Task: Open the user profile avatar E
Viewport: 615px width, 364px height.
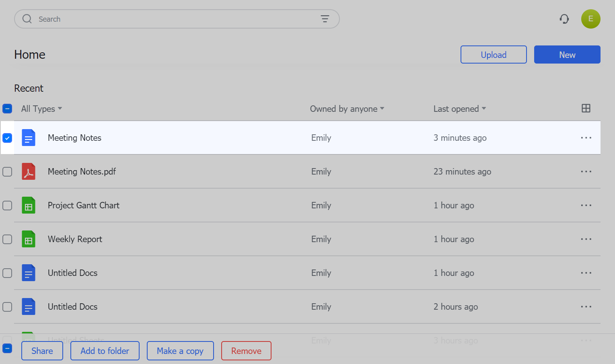Action: (590, 19)
